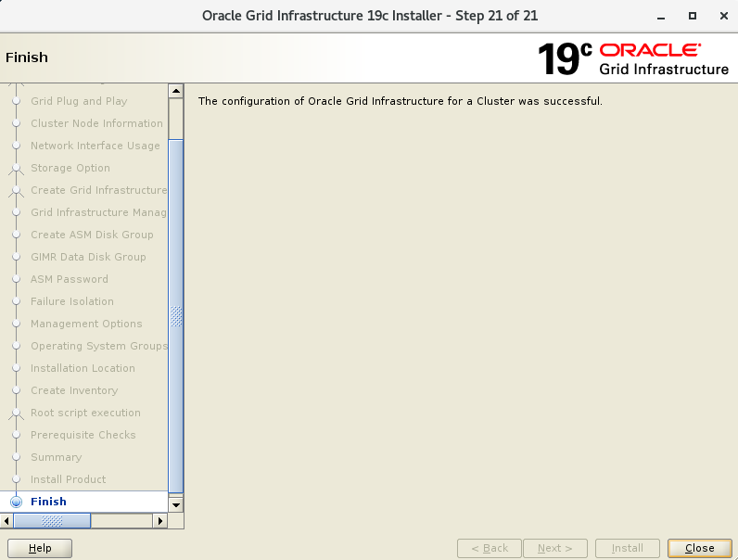The image size is (738, 560).
Task: Click the sidebar scroll right arrow
Action: 160,521
